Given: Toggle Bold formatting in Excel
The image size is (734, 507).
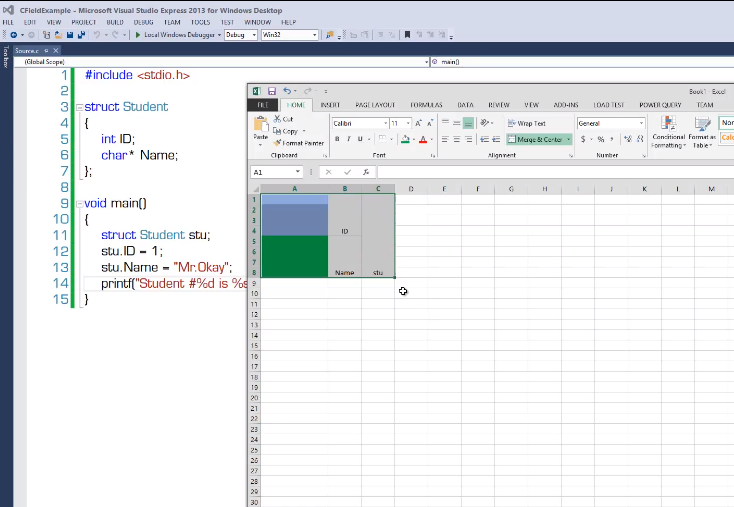Looking at the screenshot, I should [x=337, y=139].
